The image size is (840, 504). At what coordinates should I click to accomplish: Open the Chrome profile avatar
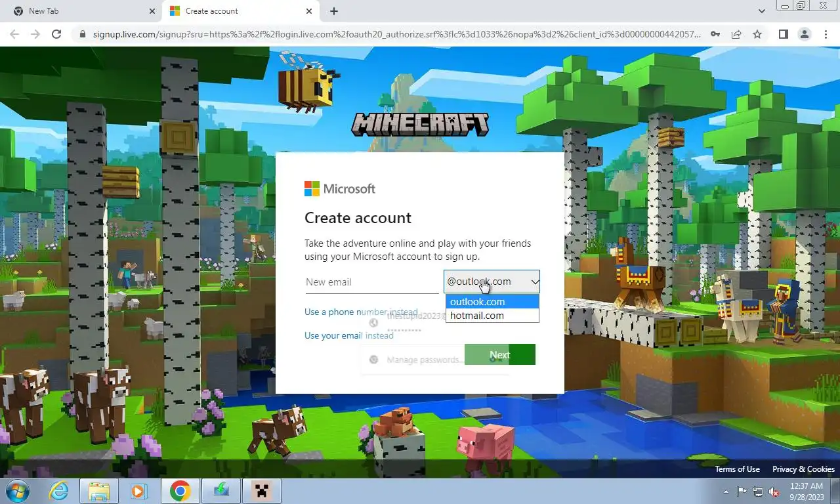coord(805,34)
